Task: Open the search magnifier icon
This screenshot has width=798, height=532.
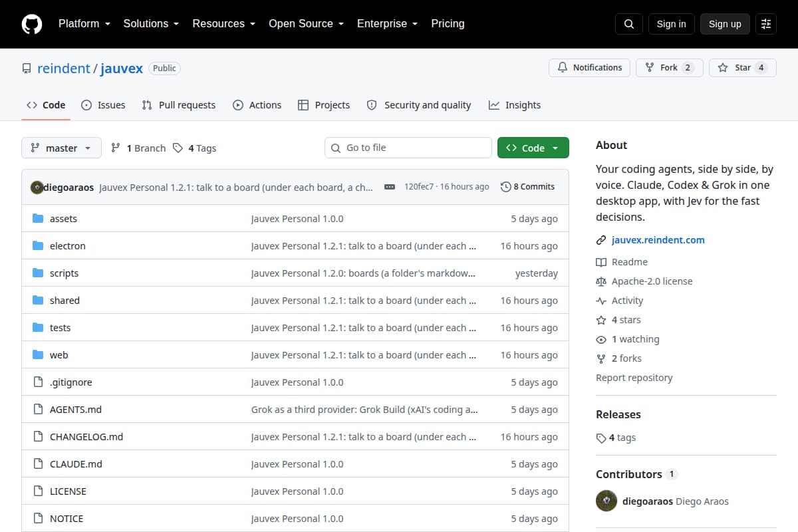Action: [629, 24]
